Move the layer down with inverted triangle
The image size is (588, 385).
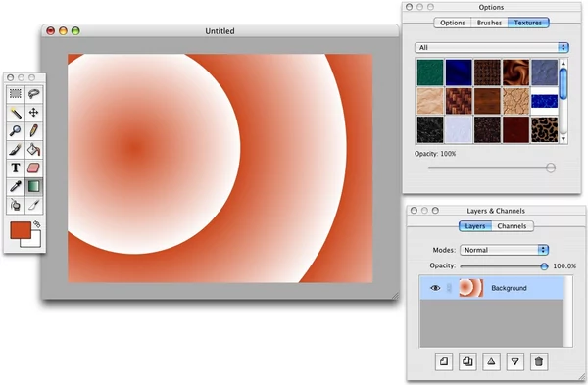click(515, 361)
